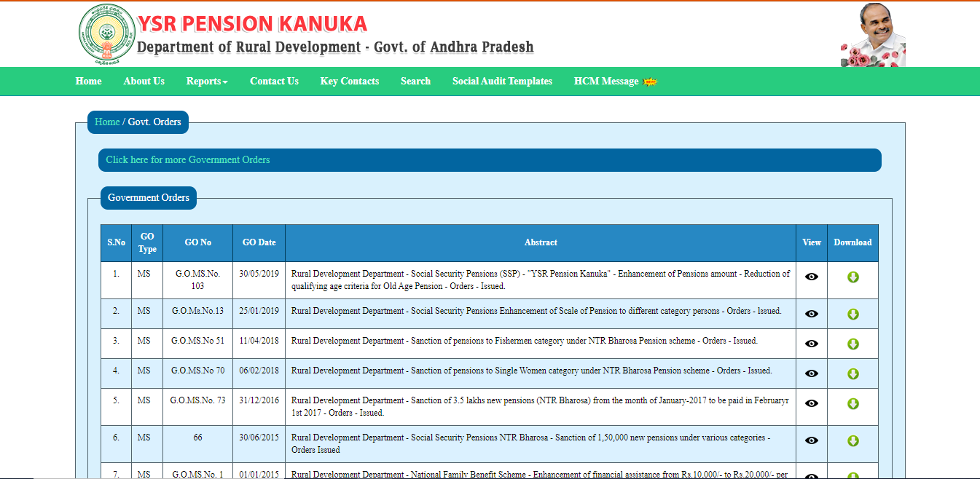This screenshot has height=479, width=980.
Task: View G.O.MS.No. 103 order with eye icon
Action: (x=812, y=277)
